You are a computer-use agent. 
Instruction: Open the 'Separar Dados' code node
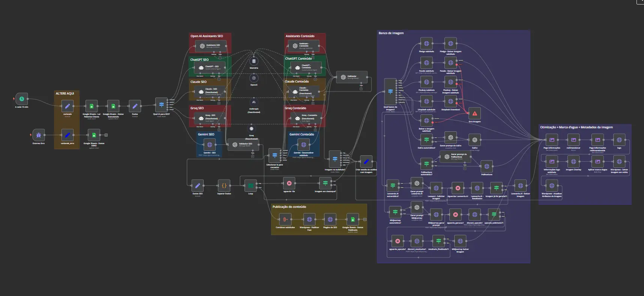pyautogui.click(x=224, y=186)
